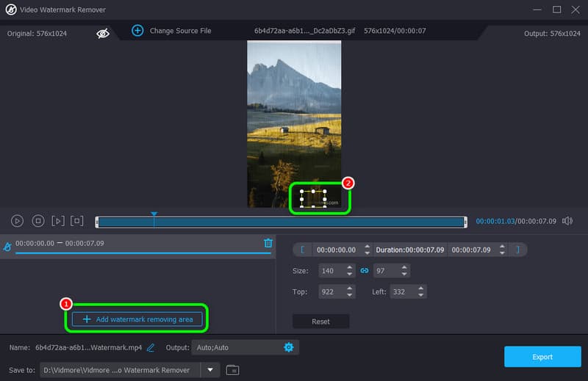Click the Left position value field
Screen dimensions: 588x381
[x=401, y=291]
